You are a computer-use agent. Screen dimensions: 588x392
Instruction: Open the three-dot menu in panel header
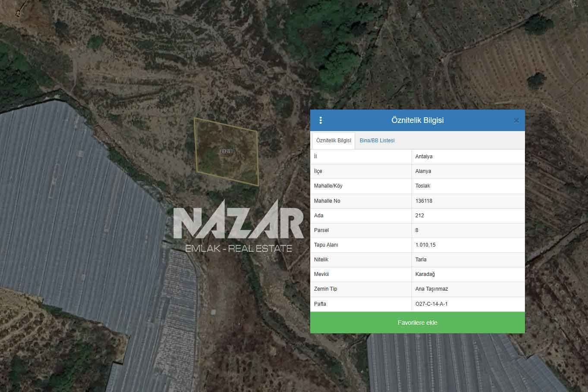(321, 120)
